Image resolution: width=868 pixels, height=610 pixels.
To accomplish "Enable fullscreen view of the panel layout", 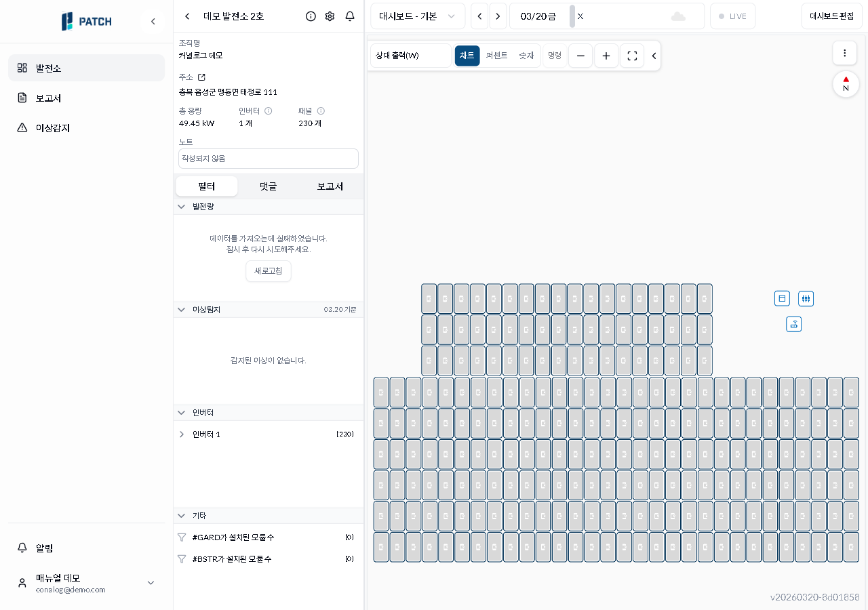I will [631, 56].
